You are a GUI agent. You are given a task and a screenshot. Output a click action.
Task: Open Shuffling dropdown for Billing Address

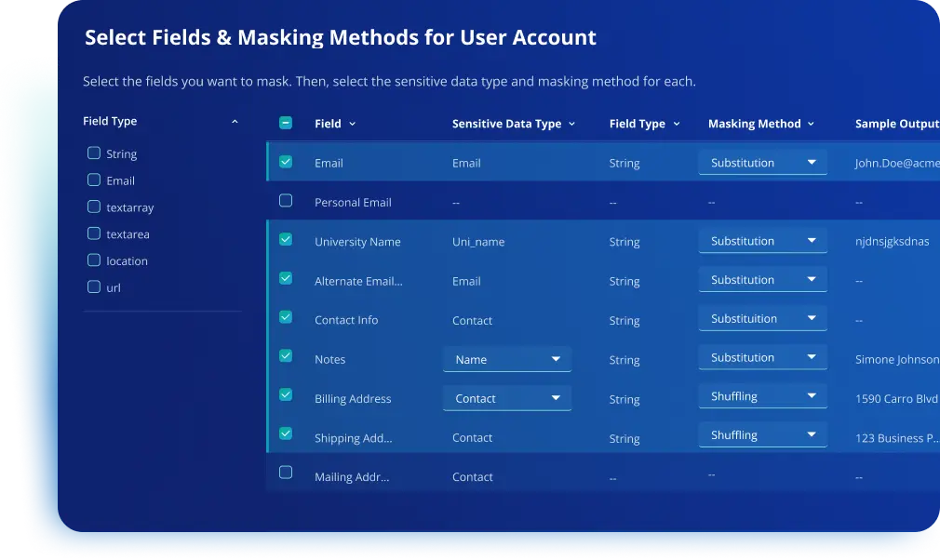point(762,396)
